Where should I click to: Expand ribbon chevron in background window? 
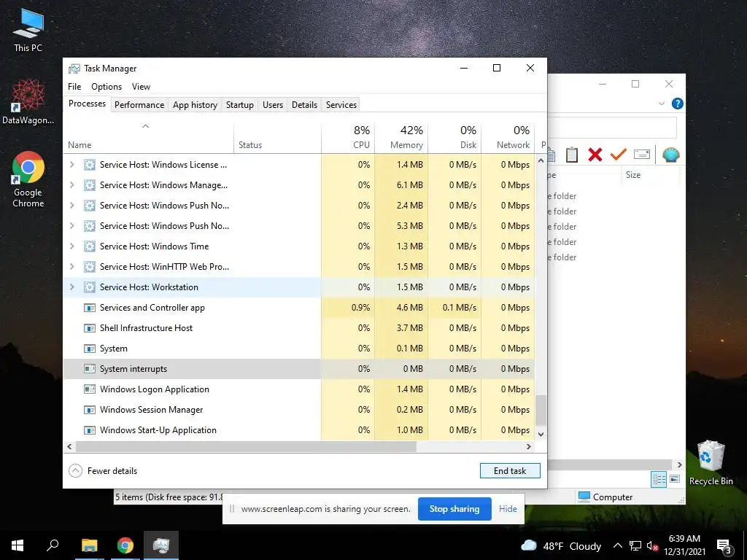(661, 104)
